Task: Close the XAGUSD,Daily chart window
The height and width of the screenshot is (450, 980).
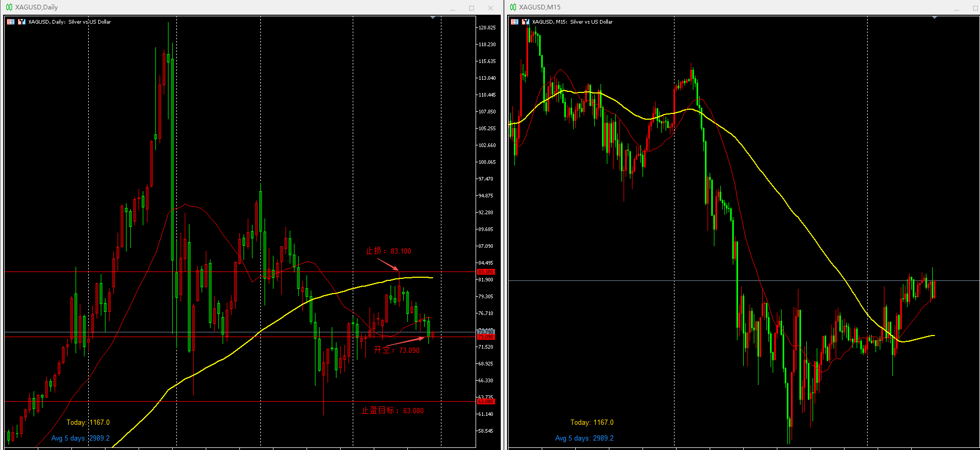Action: tap(490, 8)
